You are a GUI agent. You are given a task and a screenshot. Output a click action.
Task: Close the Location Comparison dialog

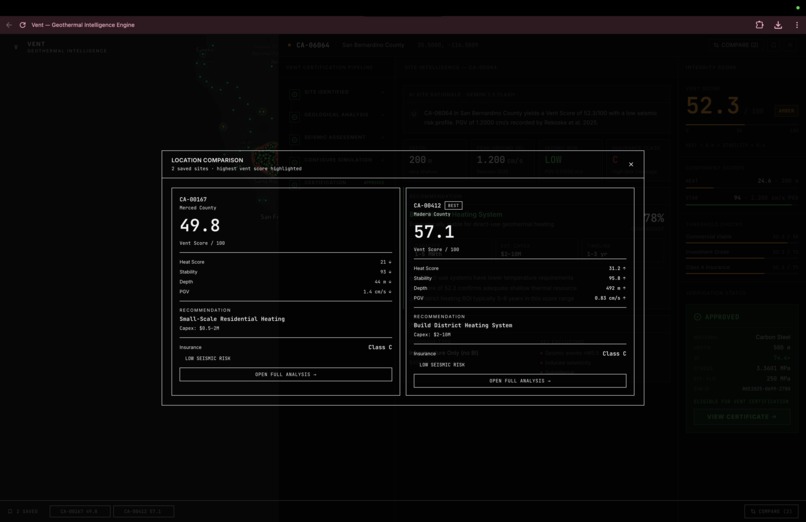tap(631, 164)
